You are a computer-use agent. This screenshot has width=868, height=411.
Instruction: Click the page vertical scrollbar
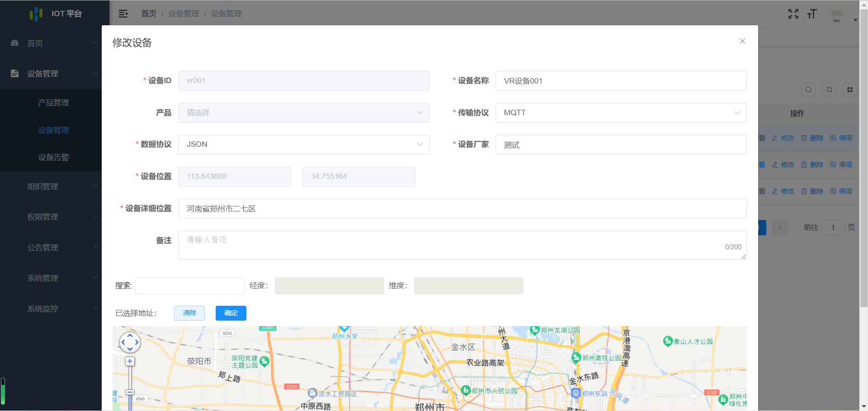pos(863,158)
